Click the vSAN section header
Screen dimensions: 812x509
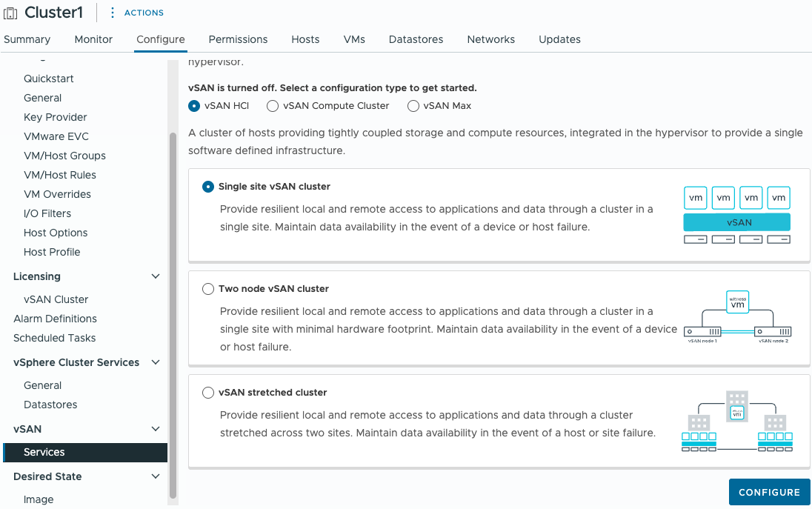click(x=27, y=429)
